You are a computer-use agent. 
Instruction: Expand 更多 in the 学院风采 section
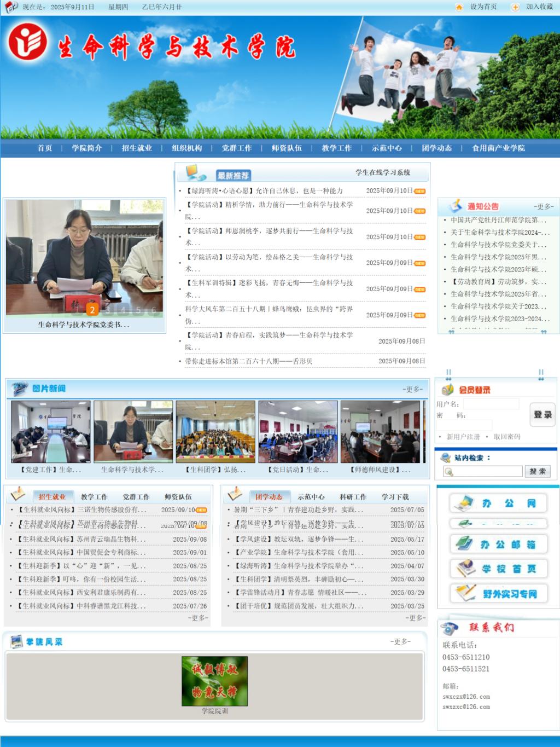coord(400,641)
